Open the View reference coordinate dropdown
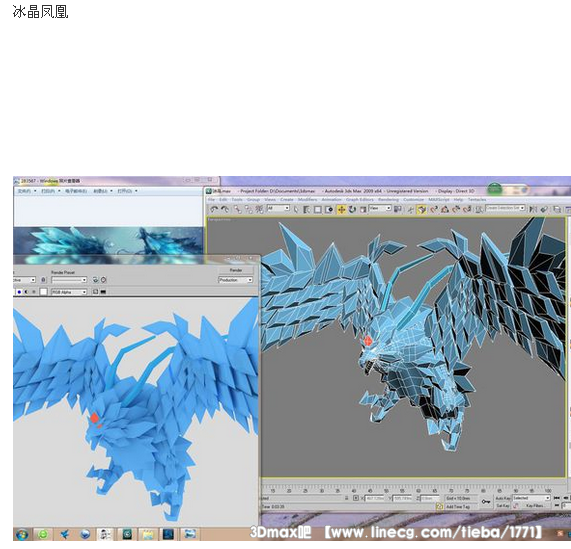This screenshot has width=571, height=549. click(380, 209)
